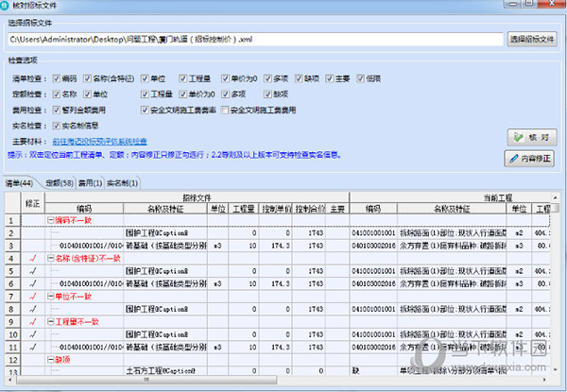Collapse the 单位不一致 group

coord(51,297)
